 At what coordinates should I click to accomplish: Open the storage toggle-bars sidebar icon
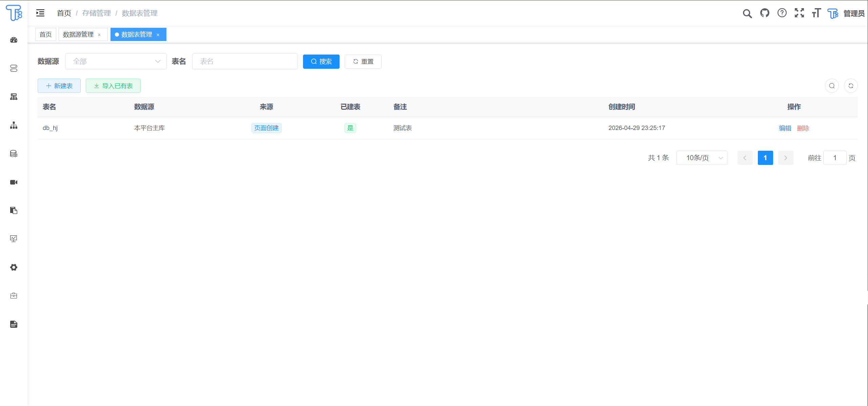14,68
